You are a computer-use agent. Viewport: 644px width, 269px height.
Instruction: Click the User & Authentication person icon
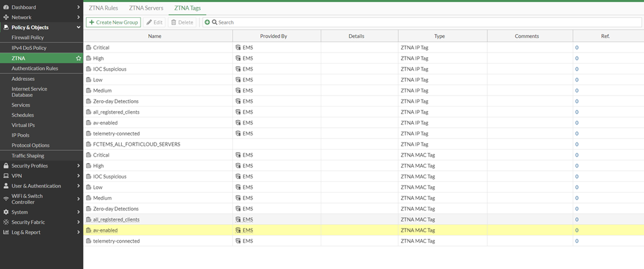(6, 186)
